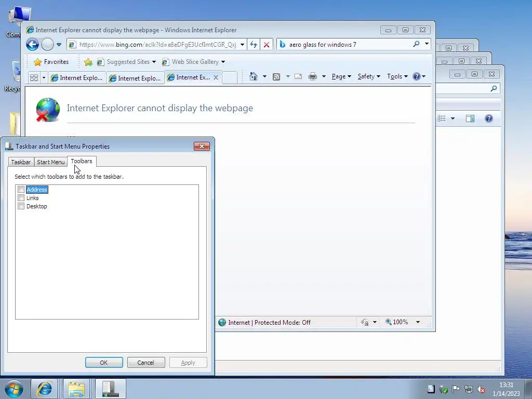This screenshot has width=532, height=399.
Task: Click the Taskbar Properties taskbar icon
Action: pos(111,389)
